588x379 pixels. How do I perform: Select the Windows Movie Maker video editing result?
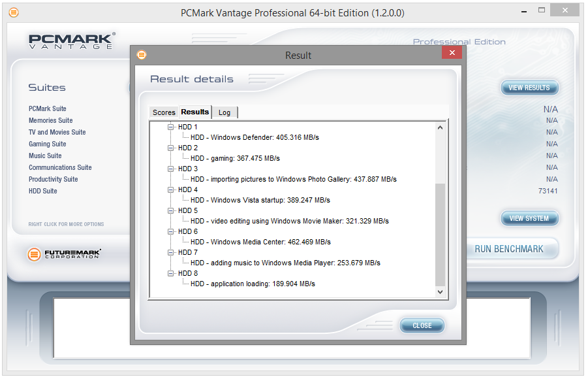[x=290, y=222]
